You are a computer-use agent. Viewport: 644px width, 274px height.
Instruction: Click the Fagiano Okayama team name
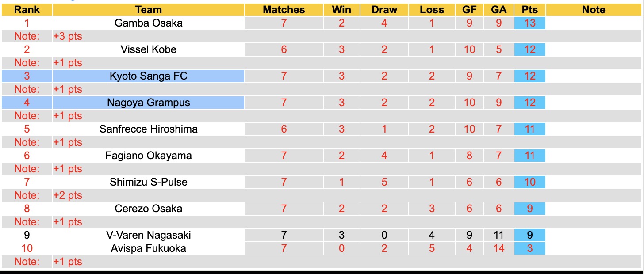click(149, 156)
